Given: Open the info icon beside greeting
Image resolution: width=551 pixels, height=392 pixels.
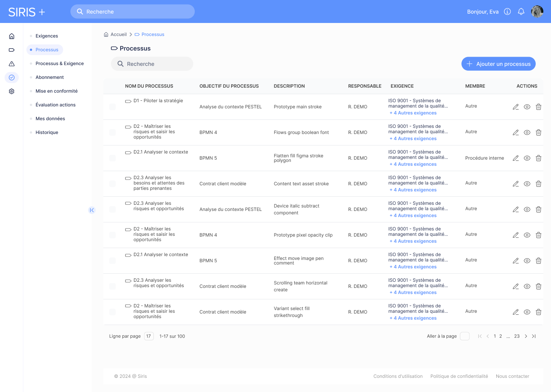Looking at the screenshot, I should pos(507,11).
